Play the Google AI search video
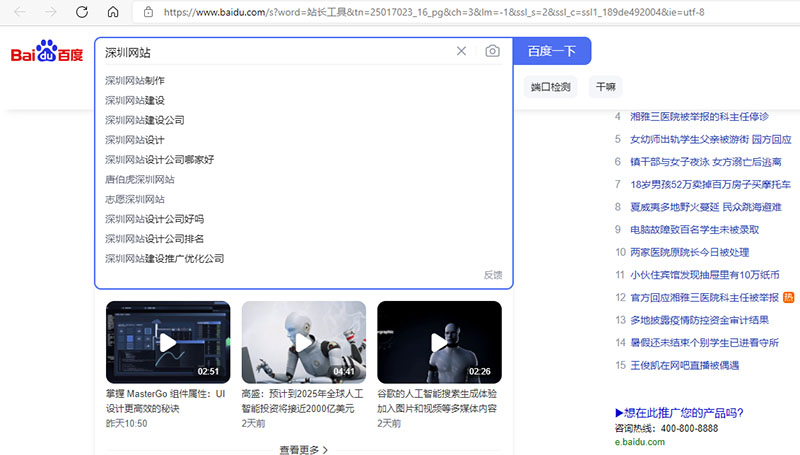Image resolution: width=800 pixels, height=455 pixels. coord(439,343)
